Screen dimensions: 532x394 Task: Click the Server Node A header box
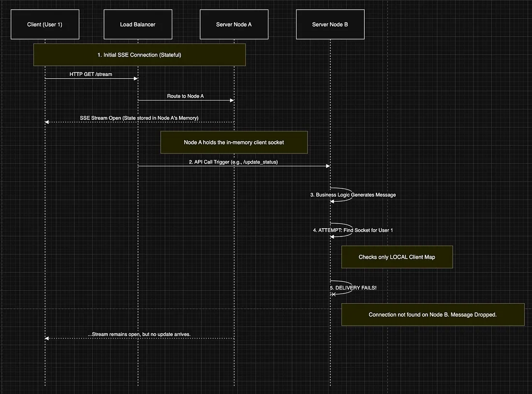[234, 24]
